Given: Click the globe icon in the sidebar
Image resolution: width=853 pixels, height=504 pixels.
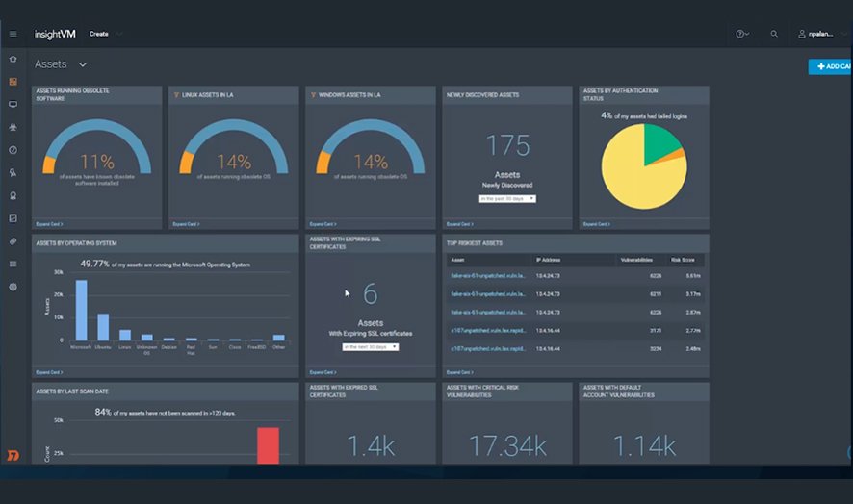Looking at the screenshot, I should coord(13,287).
